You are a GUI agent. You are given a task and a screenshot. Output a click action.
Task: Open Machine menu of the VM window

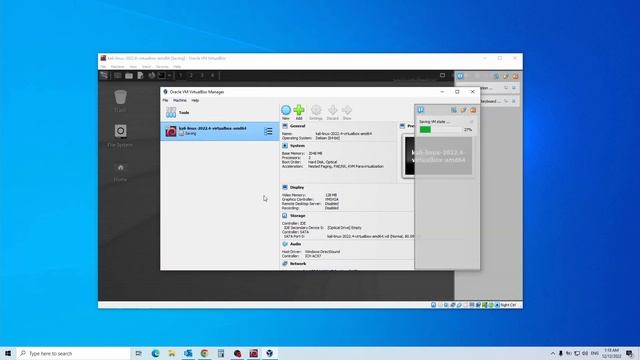coord(118,67)
